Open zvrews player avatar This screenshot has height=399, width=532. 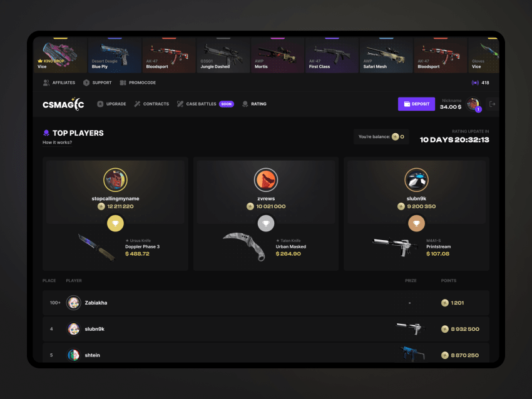pos(266,179)
